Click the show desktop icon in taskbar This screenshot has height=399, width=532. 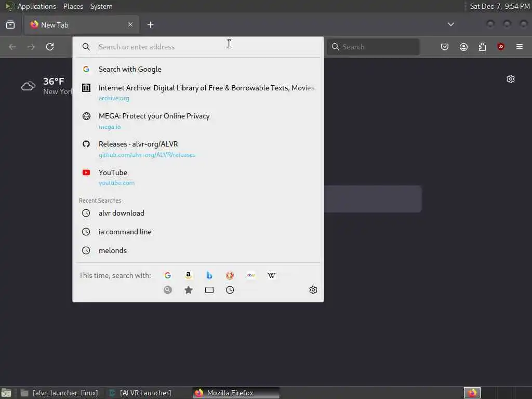(x=6, y=393)
